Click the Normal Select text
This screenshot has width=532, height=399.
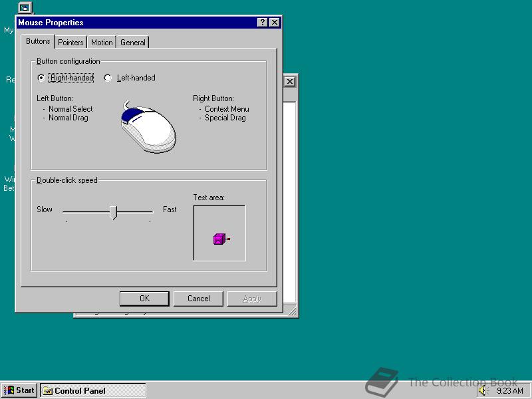(x=70, y=109)
